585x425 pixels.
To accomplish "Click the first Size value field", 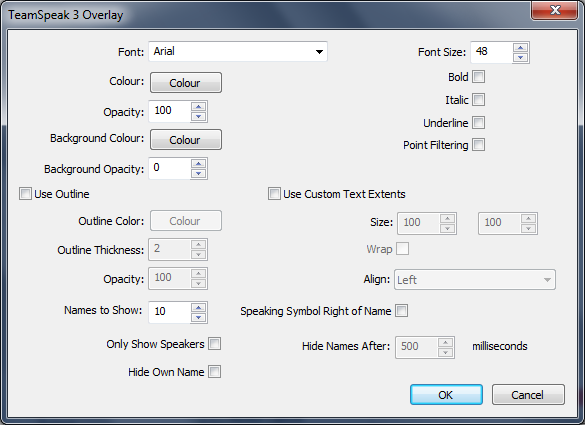I will 419,223.
